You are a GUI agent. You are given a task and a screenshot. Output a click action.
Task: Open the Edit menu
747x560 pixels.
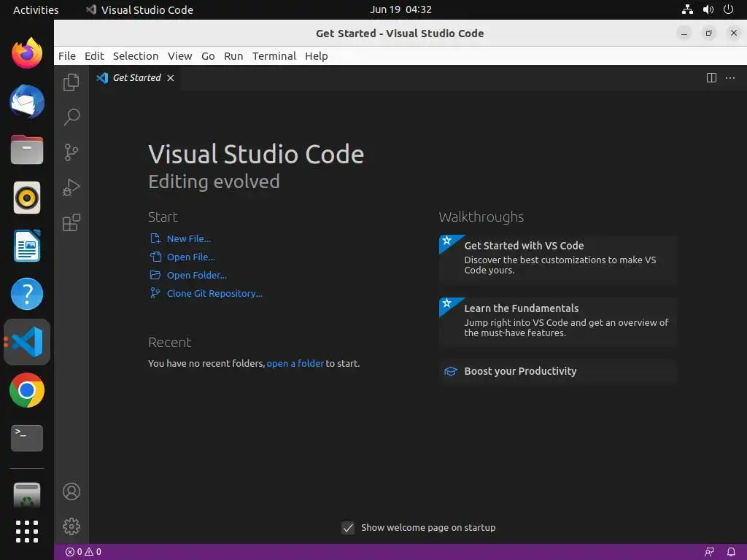pyautogui.click(x=94, y=56)
